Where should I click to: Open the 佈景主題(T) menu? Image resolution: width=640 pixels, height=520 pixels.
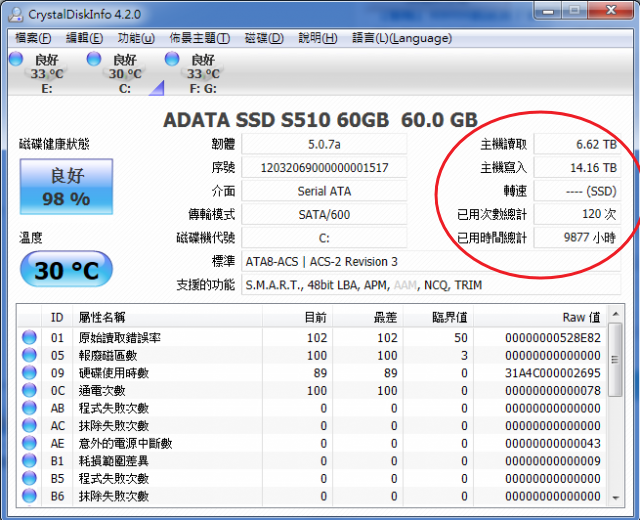click(x=200, y=38)
